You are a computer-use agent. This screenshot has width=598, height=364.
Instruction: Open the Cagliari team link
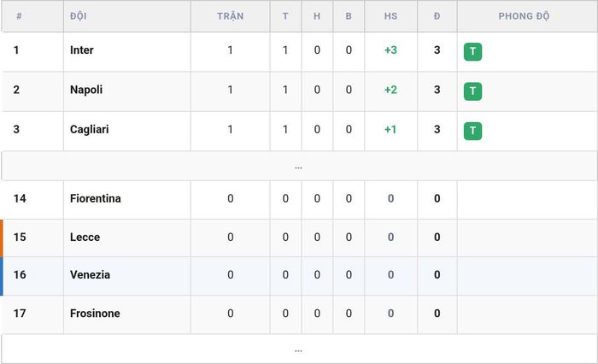(x=89, y=129)
